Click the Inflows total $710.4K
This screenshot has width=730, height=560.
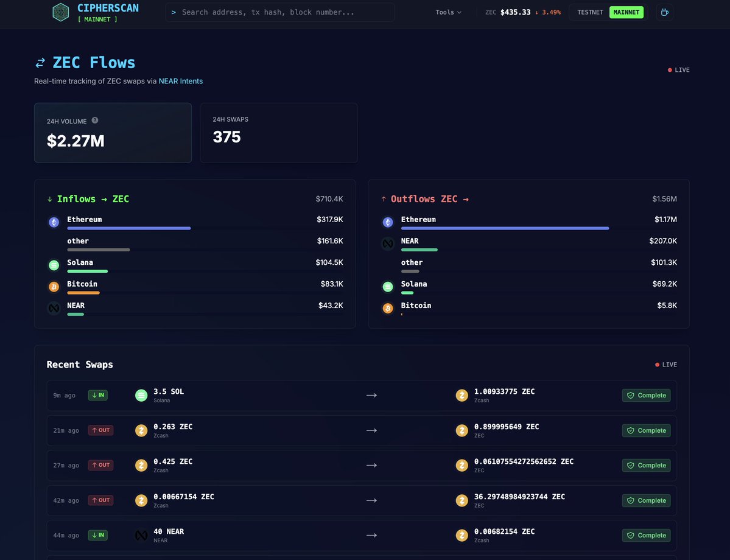[x=329, y=199]
